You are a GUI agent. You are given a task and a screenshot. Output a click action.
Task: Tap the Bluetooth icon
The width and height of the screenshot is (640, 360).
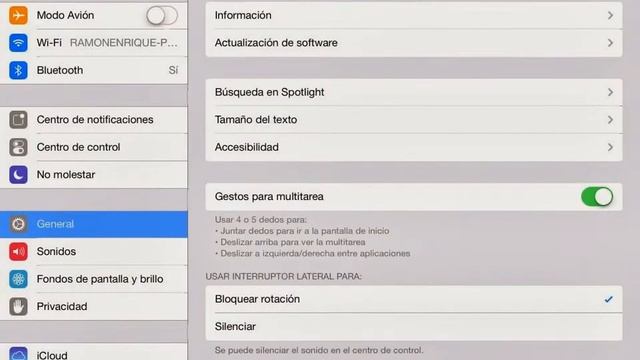18,70
